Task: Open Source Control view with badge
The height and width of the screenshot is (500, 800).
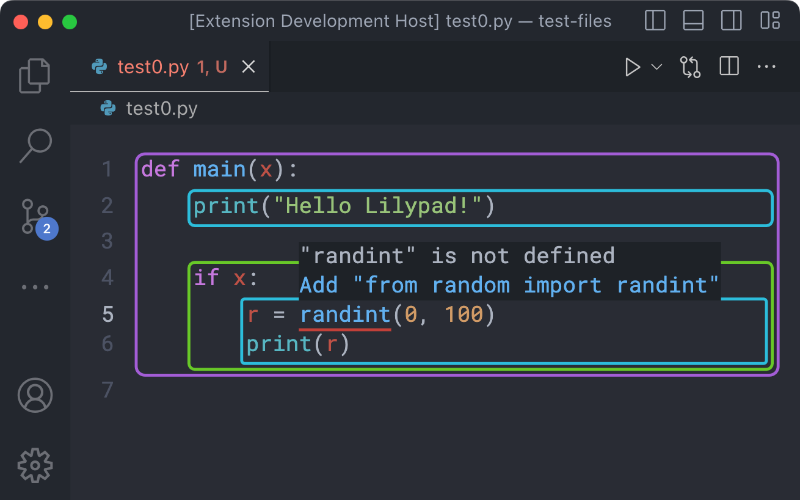Action: (x=35, y=216)
